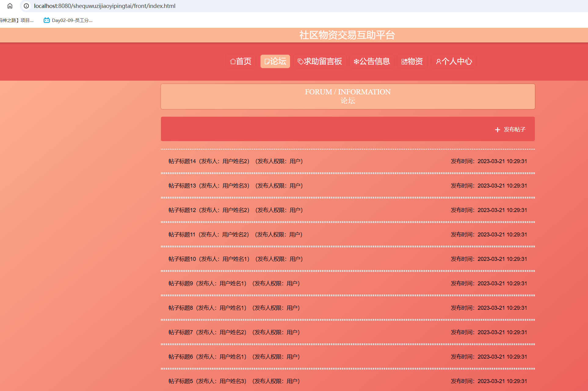This screenshot has width=588, height=391.
Task: Select the 物资 grid icon
Action: coord(404,62)
